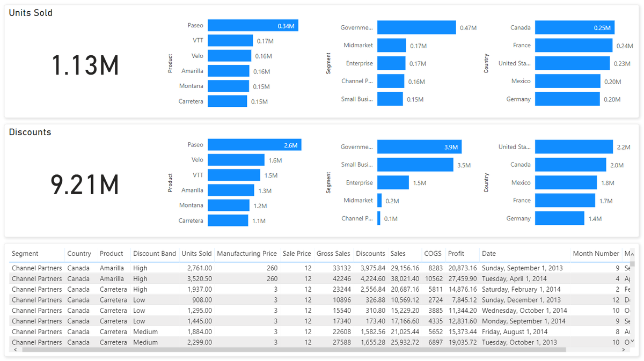The width and height of the screenshot is (644, 361).
Task: Click the left scroll arrow below the table
Action: pos(15,350)
